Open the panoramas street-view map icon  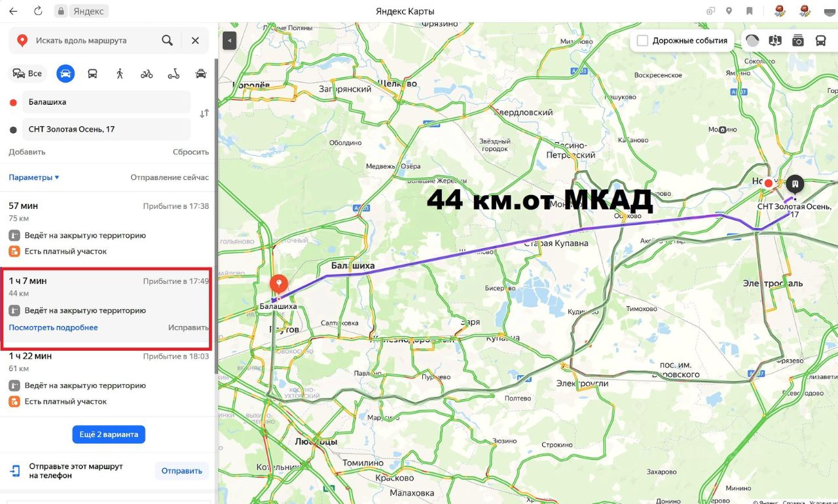click(775, 41)
